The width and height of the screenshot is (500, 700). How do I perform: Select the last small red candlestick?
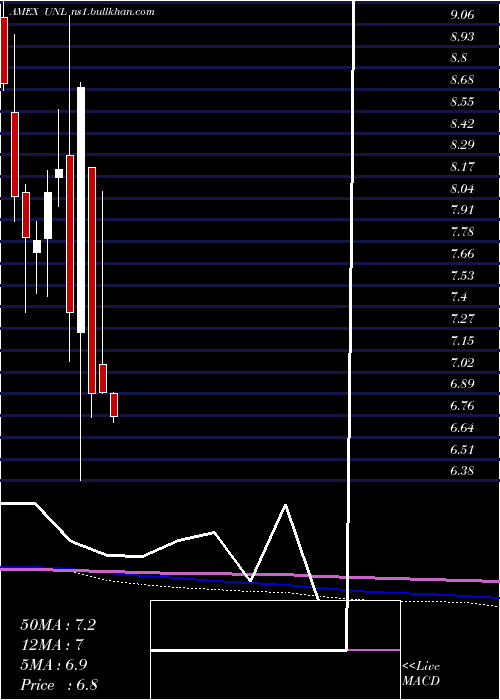114,404
